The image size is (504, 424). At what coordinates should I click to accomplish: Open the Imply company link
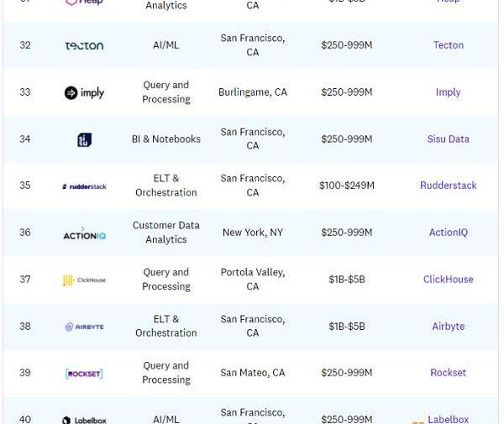point(448,92)
